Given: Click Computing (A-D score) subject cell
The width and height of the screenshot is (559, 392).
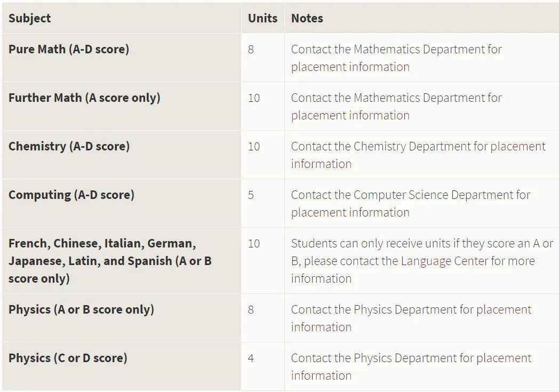Looking at the screenshot, I should click(x=71, y=195).
